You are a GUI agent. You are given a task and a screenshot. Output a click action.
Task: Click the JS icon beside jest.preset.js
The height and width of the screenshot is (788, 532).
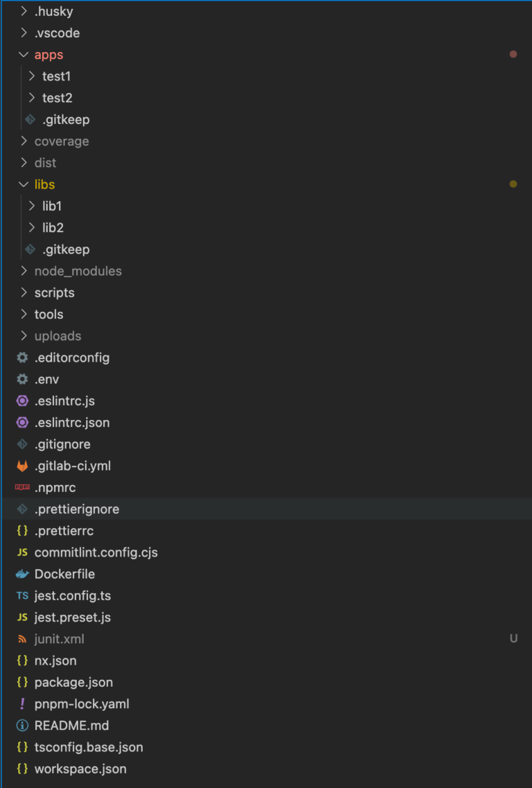[21, 617]
